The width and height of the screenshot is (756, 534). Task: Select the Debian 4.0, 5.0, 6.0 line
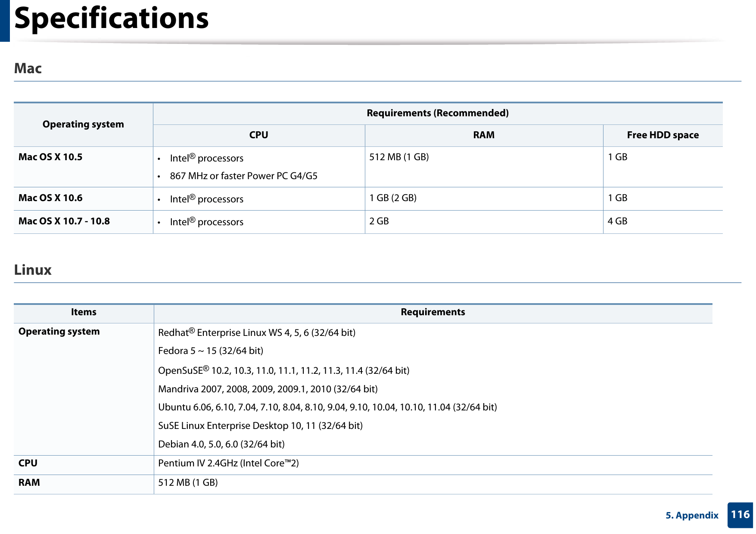click(x=221, y=444)
